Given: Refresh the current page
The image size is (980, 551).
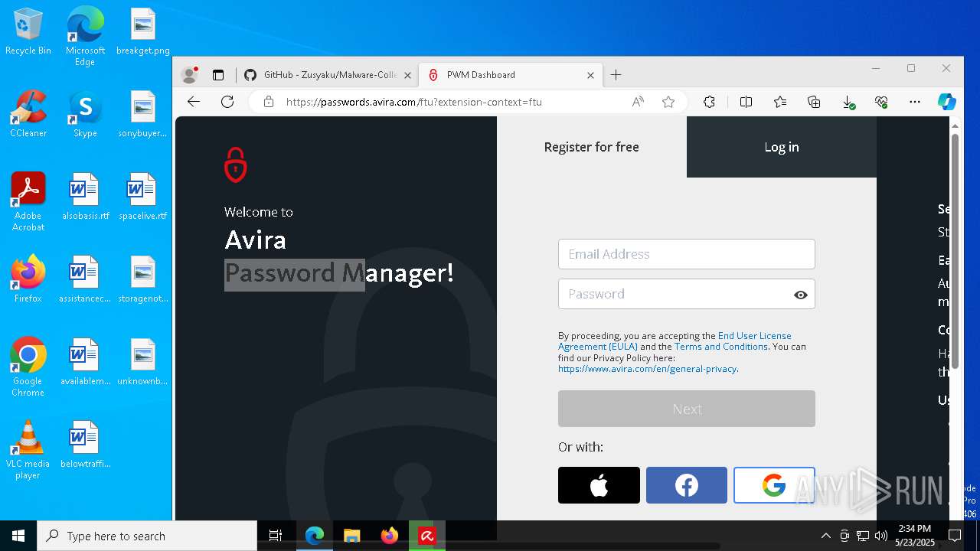Looking at the screenshot, I should pyautogui.click(x=227, y=102).
